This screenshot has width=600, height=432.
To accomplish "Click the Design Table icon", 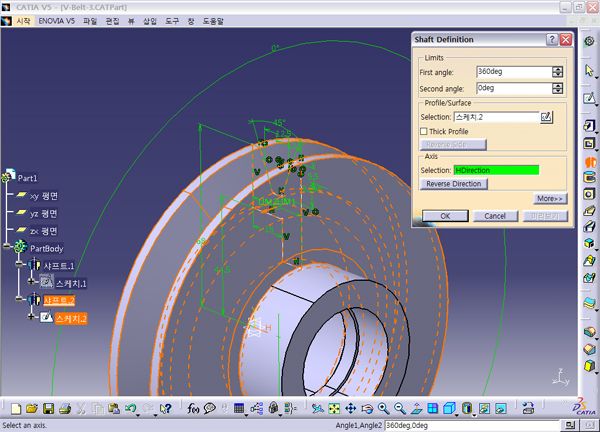I will 239,409.
